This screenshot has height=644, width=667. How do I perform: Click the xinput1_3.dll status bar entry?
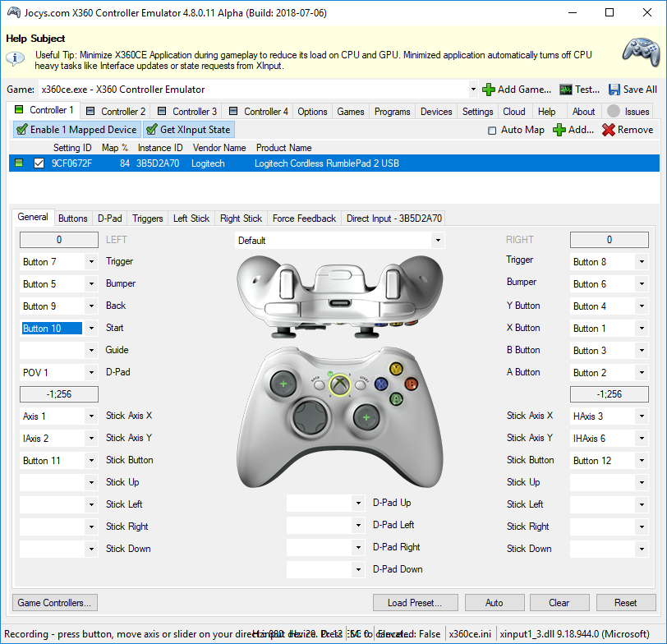point(574,634)
